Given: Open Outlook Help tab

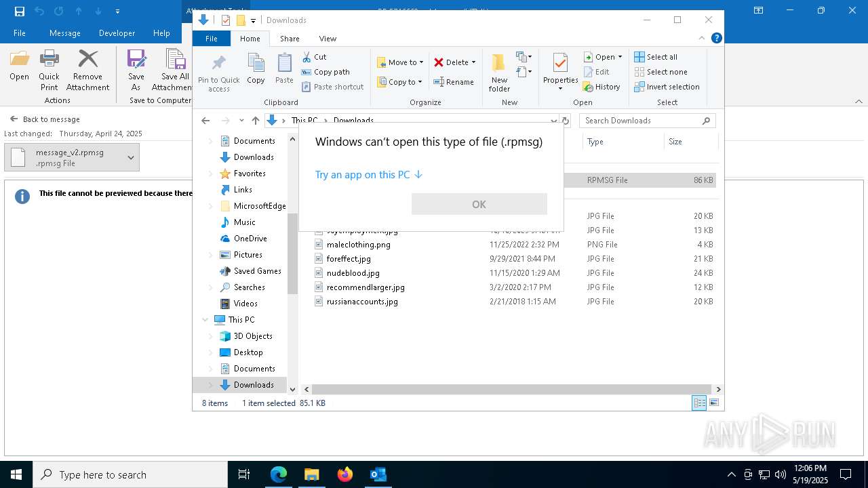Looking at the screenshot, I should [161, 33].
